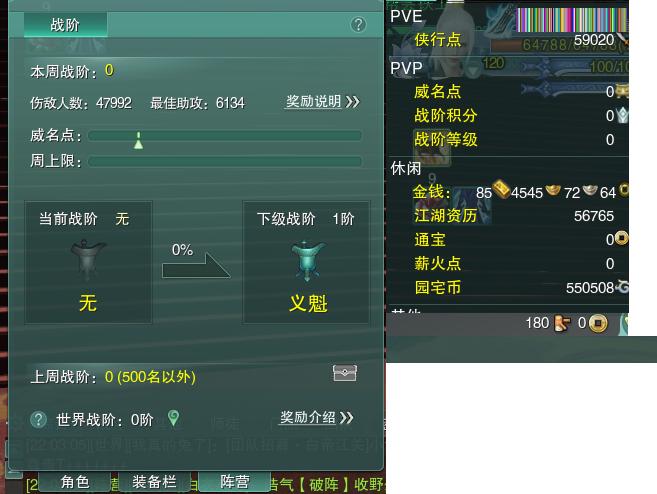Click the world rank location pin icon

tap(173, 418)
